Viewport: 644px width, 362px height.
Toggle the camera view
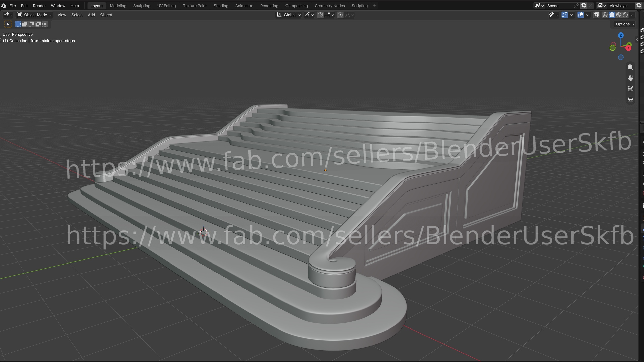[x=630, y=88]
